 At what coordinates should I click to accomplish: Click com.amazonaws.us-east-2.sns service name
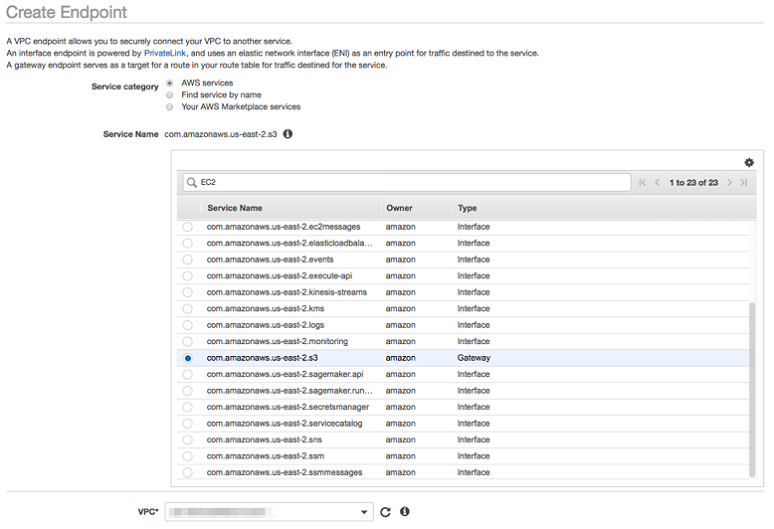coord(264,440)
